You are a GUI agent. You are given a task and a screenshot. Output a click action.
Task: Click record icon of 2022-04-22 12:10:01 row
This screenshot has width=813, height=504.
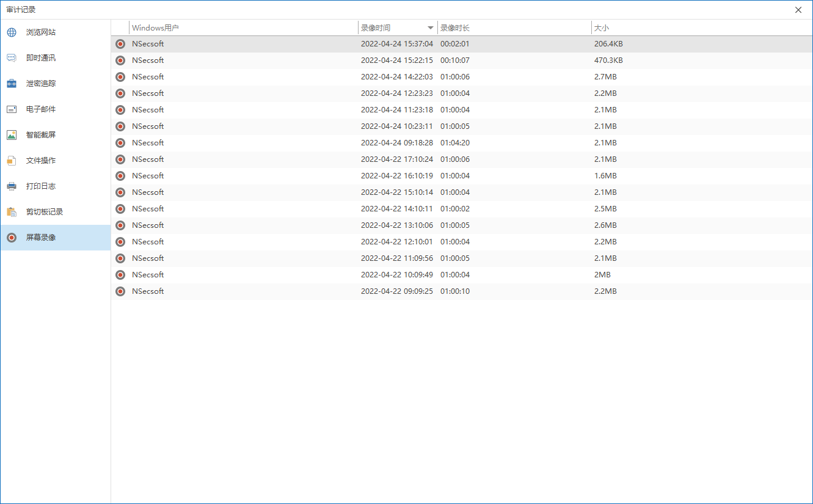[120, 242]
